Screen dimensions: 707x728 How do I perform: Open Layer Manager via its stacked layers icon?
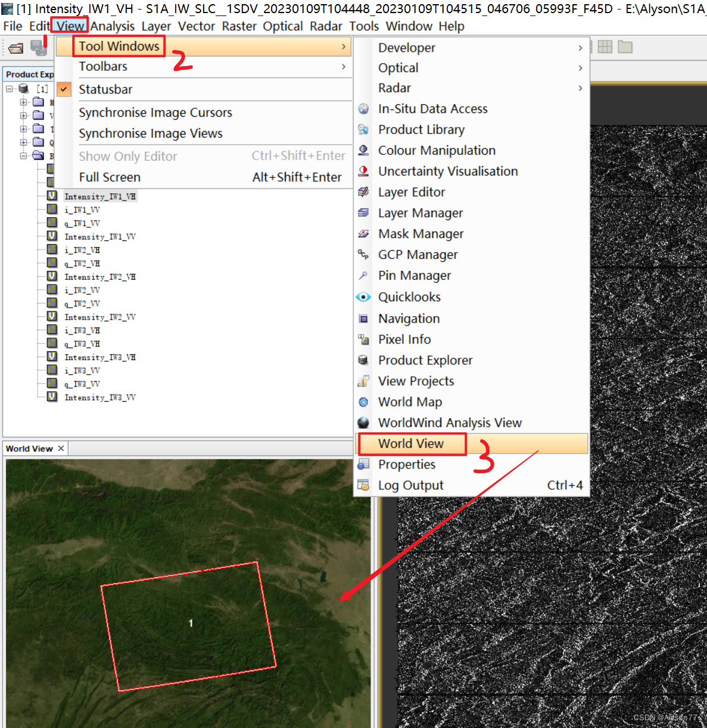[363, 213]
